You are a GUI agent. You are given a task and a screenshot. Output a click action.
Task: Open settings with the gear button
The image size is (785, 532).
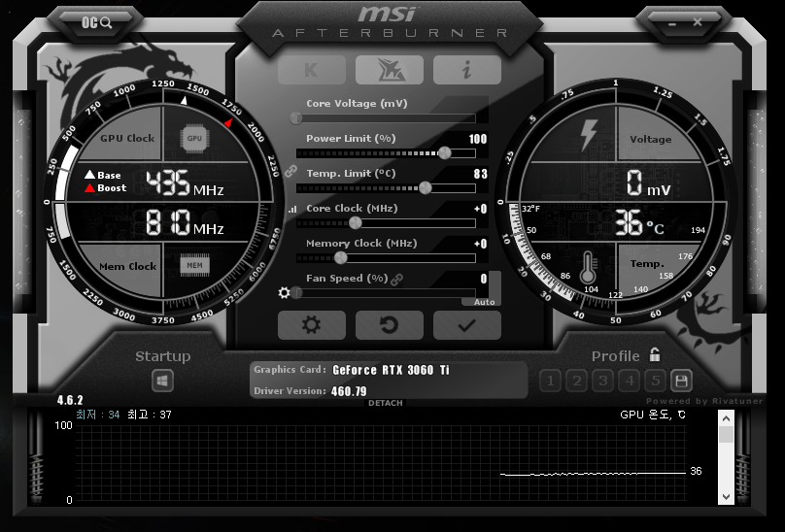[x=312, y=325]
